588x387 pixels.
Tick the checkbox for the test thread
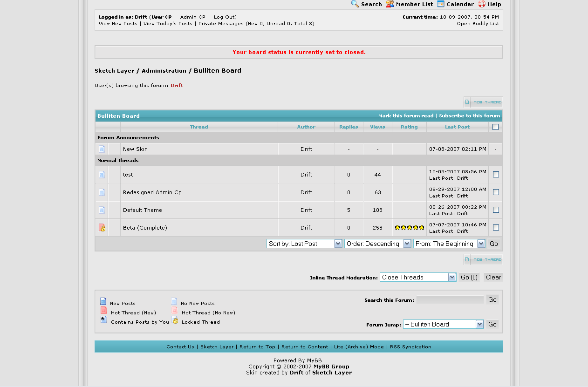(496, 175)
